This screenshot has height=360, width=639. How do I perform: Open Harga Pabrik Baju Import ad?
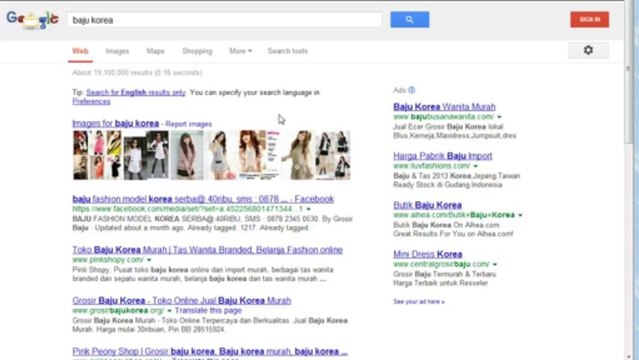(443, 156)
